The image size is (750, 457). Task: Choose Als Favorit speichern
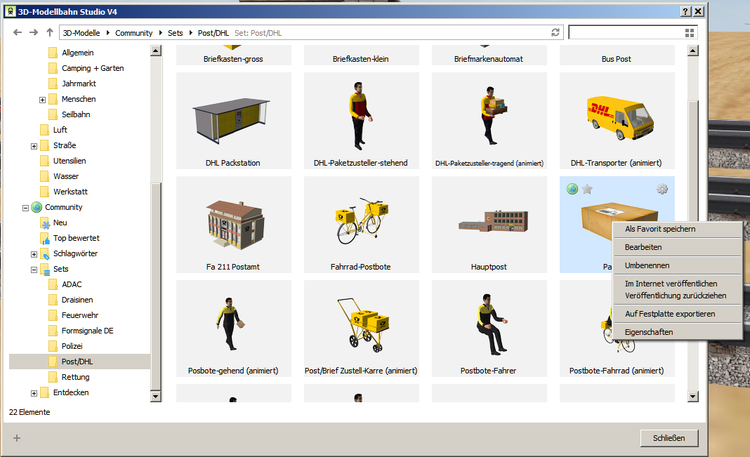[x=677, y=229]
